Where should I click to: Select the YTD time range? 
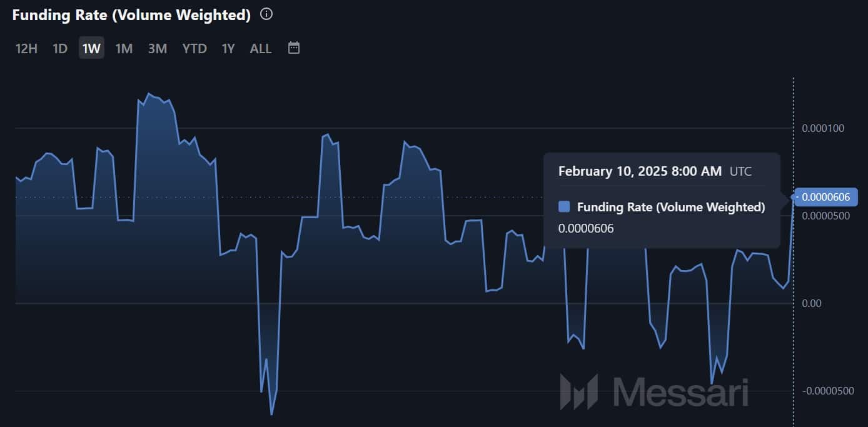coord(194,48)
